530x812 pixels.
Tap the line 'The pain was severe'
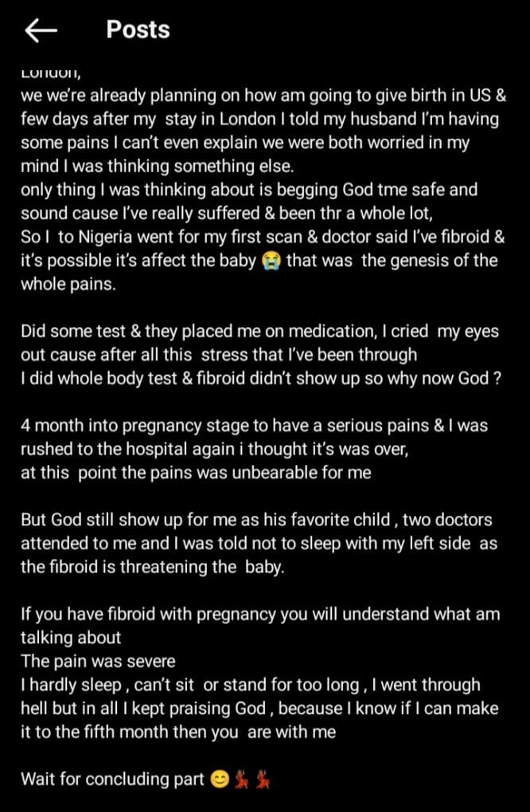pos(98,662)
